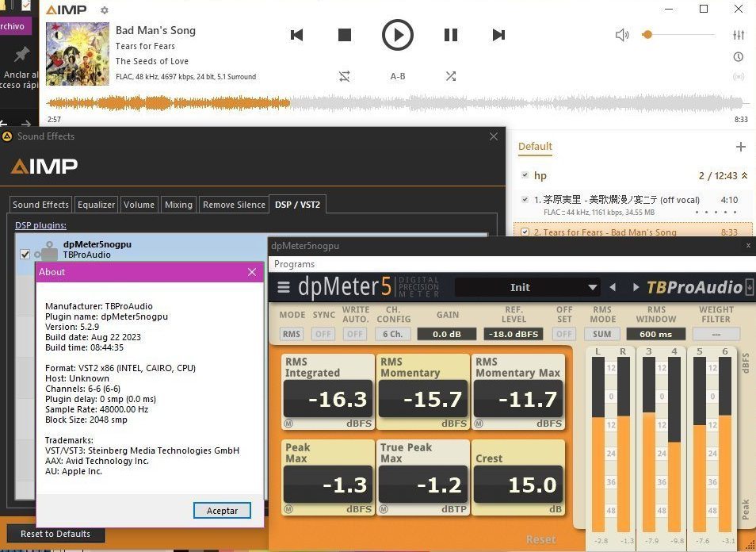Change the RMS mode selector
This screenshot has height=552, width=756.
(x=291, y=334)
